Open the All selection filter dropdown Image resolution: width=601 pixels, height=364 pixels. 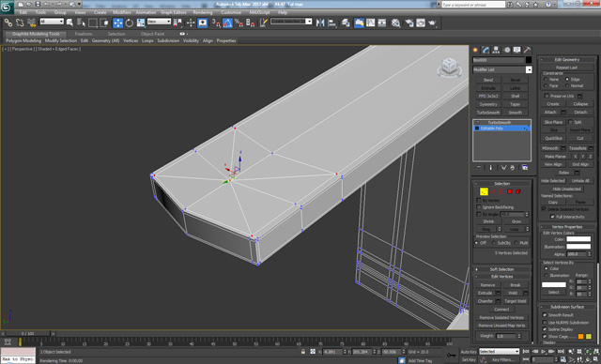(x=52, y=22)
